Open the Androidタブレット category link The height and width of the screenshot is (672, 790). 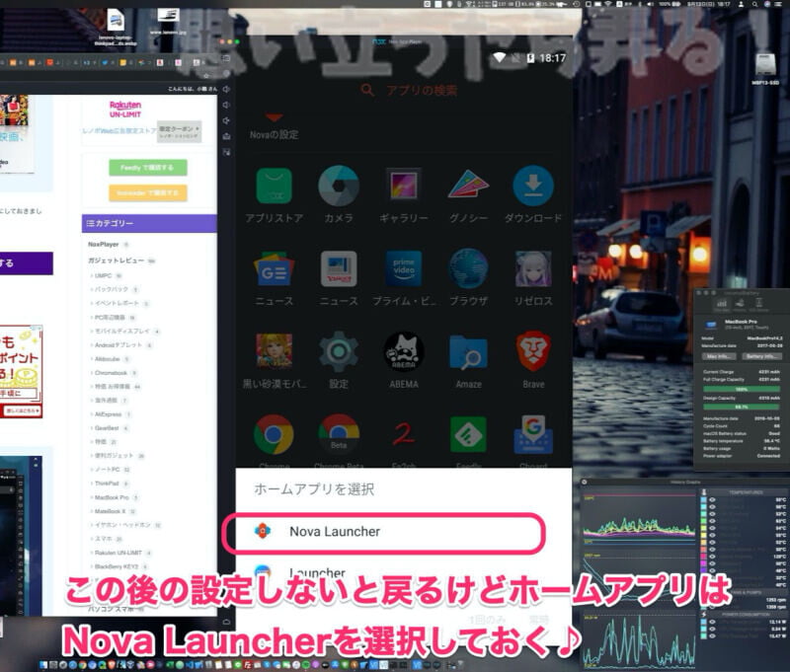tap(118, 344)
